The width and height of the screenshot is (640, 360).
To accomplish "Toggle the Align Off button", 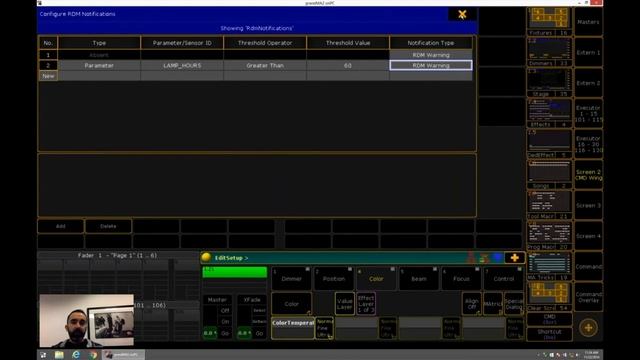I will (x=472, y=304).
